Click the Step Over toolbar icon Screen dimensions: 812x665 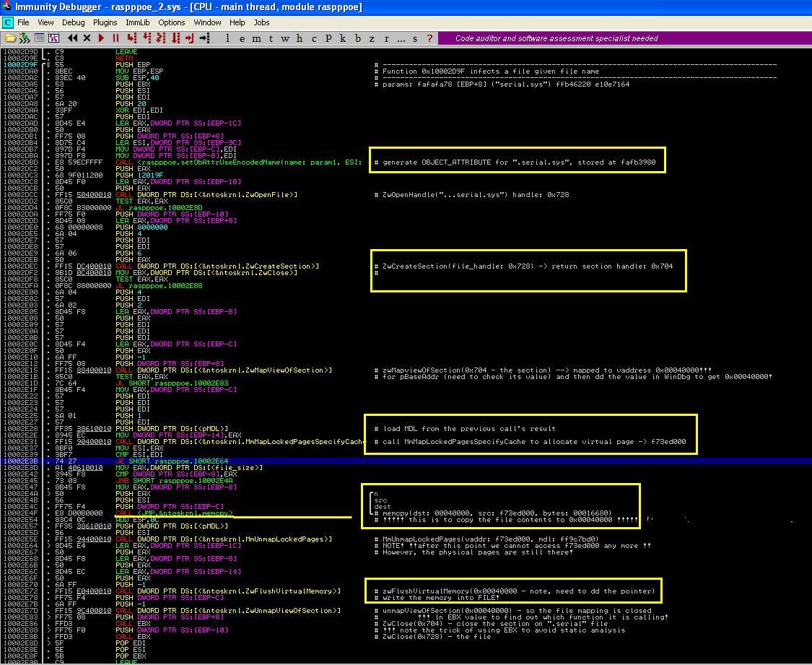147,38
